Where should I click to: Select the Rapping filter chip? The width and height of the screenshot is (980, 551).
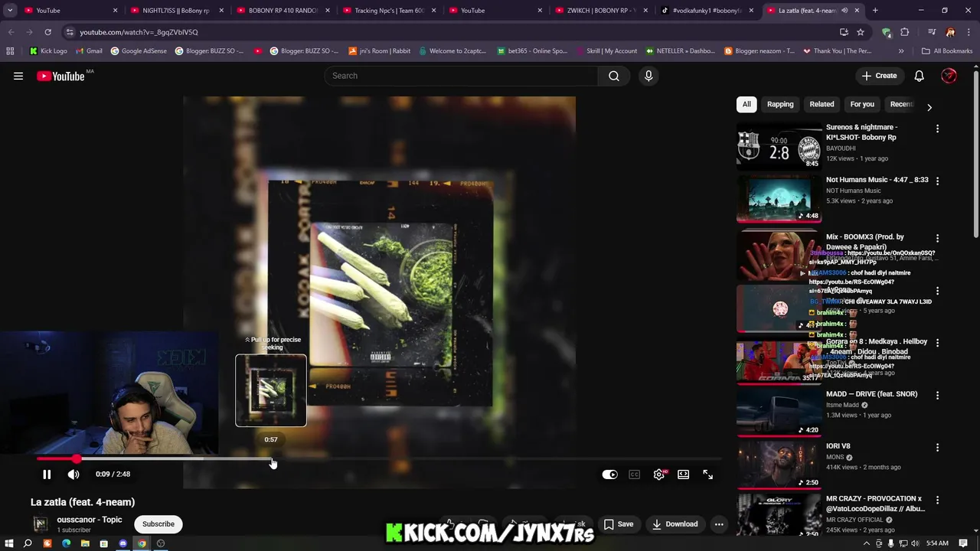coord(780,104)
